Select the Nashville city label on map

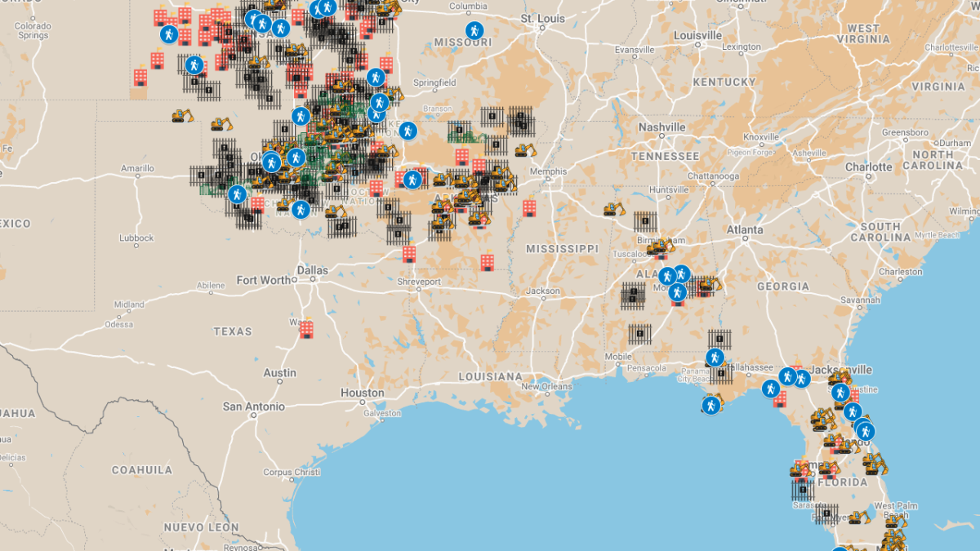661,127
